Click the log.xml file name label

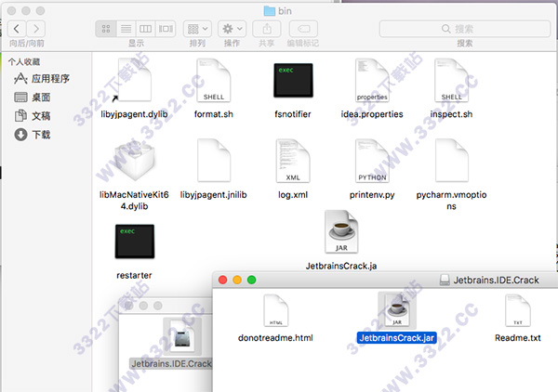click(x=293, y=195)
